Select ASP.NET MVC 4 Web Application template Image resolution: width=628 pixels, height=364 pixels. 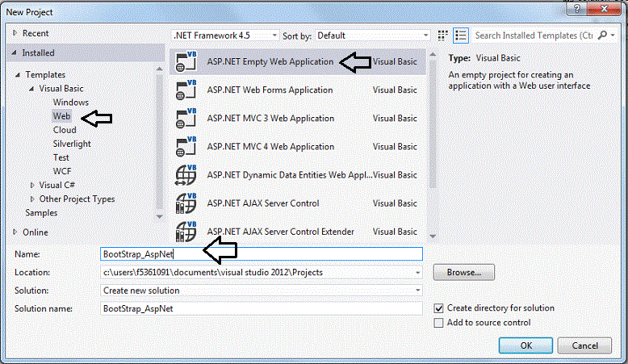[x=298, y=147]
